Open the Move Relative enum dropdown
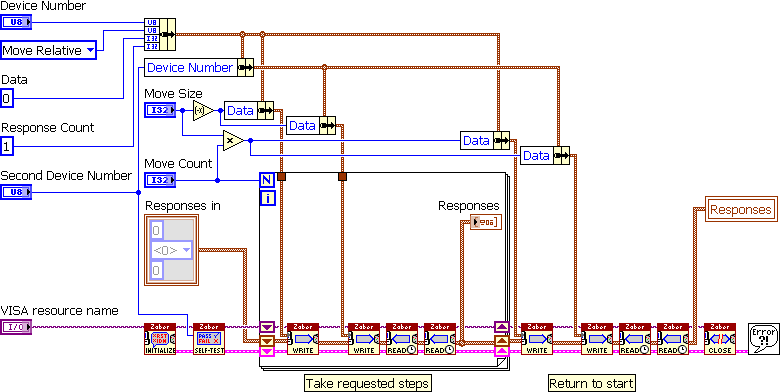Viewport: 780px width, 392px height. point(48,50)
